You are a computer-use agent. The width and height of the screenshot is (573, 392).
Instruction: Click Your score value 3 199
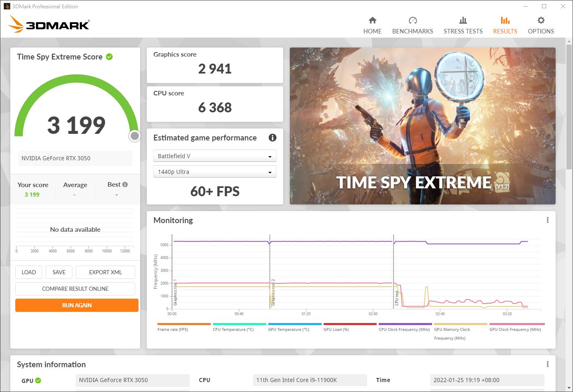(x=32, y=195)
